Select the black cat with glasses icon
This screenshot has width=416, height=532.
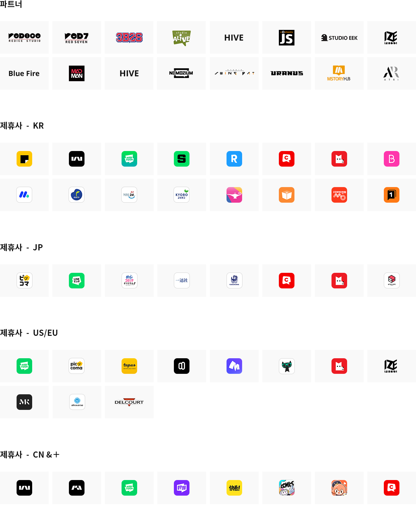point(287,366)
